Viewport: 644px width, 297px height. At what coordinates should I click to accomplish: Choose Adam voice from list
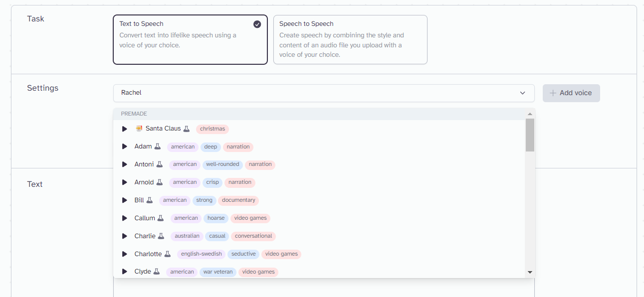319,147
